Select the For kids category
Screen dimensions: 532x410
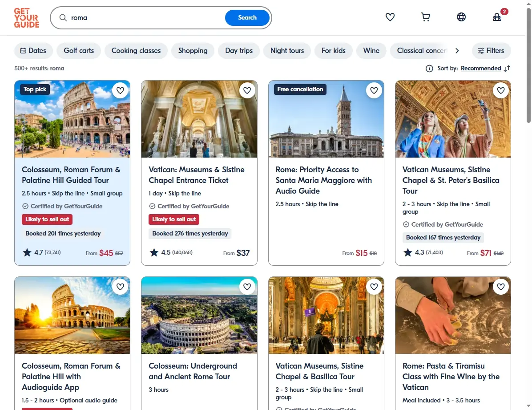[x=334, y=51]
